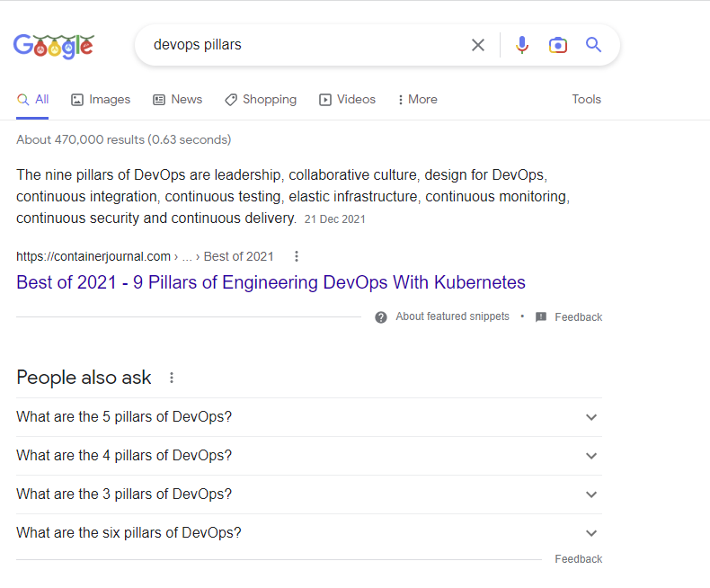This screenshot has height=588, width=710.
Task: Click the Google holiday logo
Action: click(x=53, y=46)
